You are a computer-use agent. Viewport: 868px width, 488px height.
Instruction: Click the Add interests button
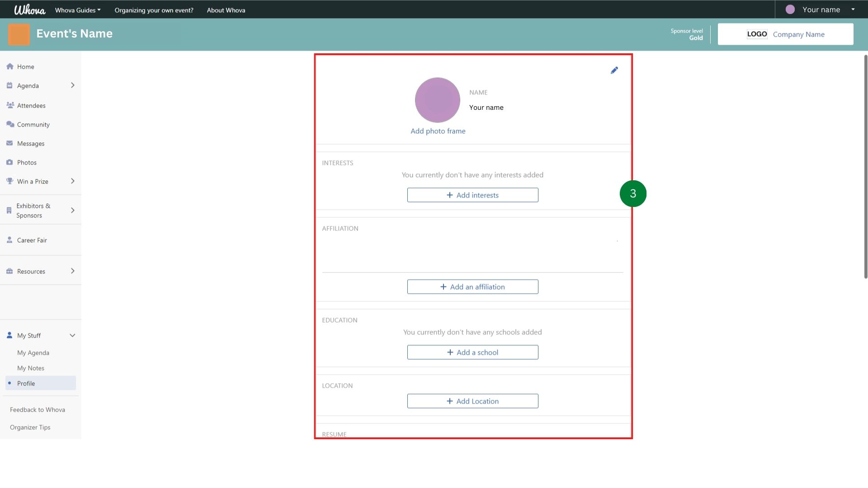[x=472, y=195]
